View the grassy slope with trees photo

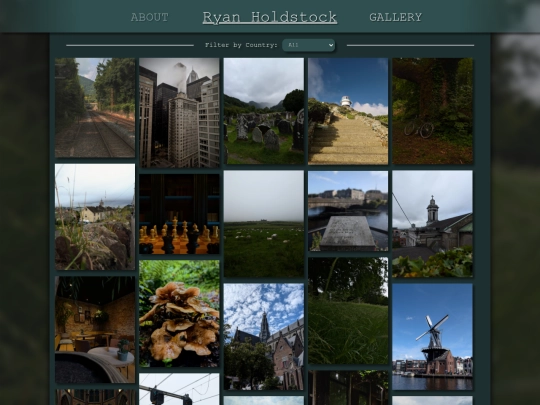click(x=348, y=311)
